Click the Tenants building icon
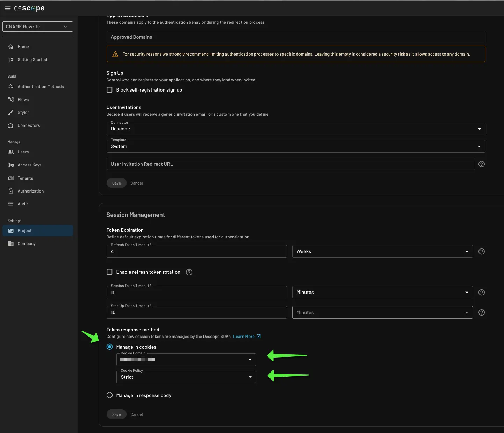The image size is (504, 433). tap(11, 178)
